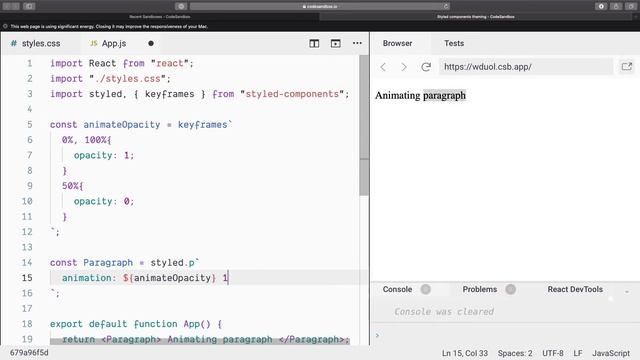Click the Safari share button
The width and height of the screenshot is (640, 360).
coord(616,6)
